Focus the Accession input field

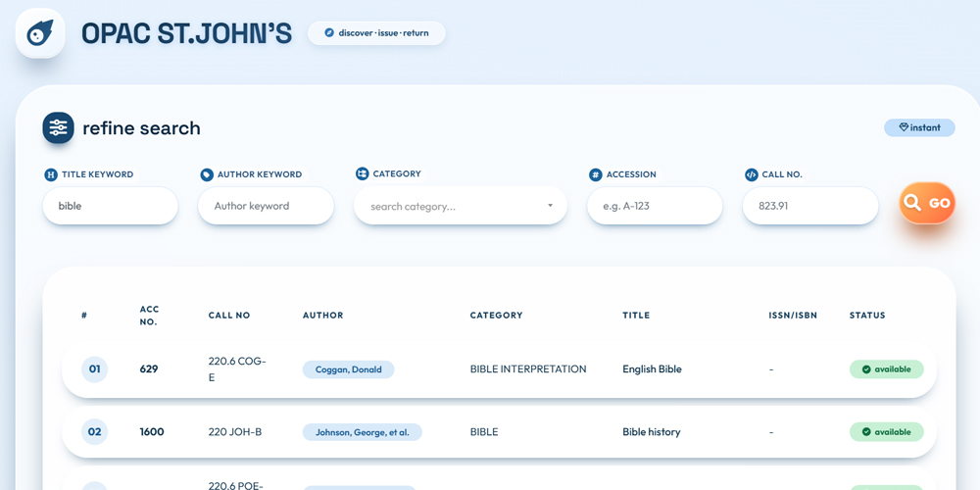[x=655, y=206]
